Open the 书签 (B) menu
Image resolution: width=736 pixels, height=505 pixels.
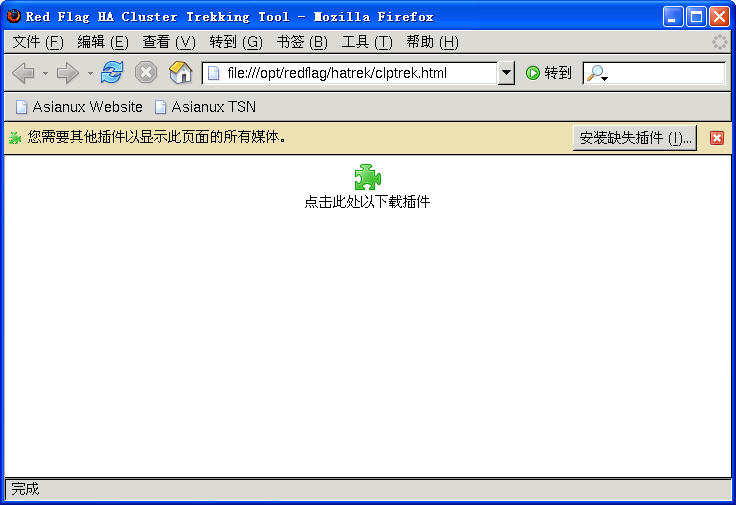click(302, 42)
